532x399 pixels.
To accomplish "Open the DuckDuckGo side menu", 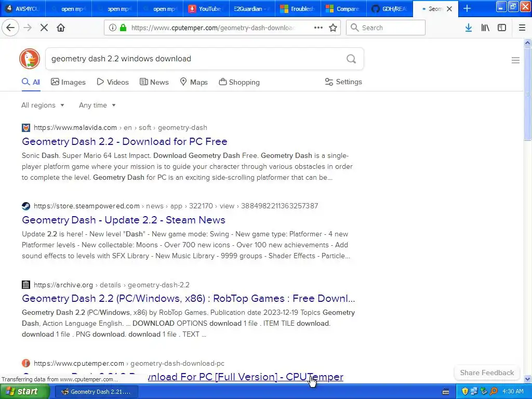I will pyautogui.click(x=515, y=60).
